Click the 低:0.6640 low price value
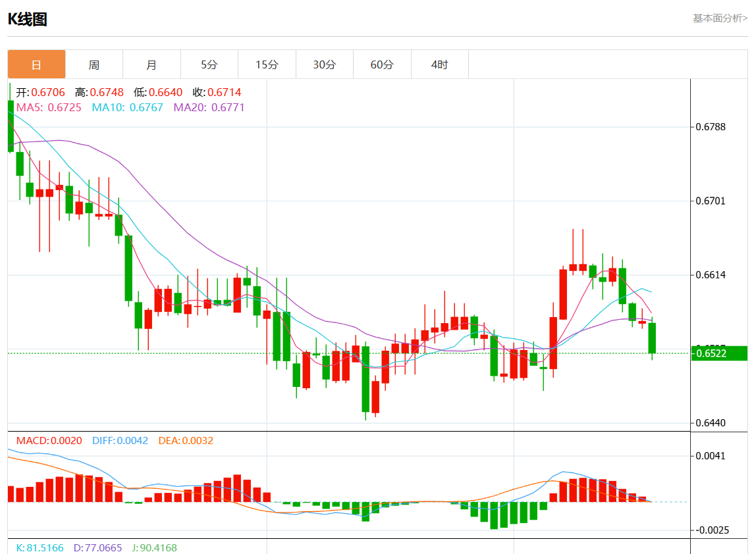Screen dimensions: 756x554 point(158,92)
